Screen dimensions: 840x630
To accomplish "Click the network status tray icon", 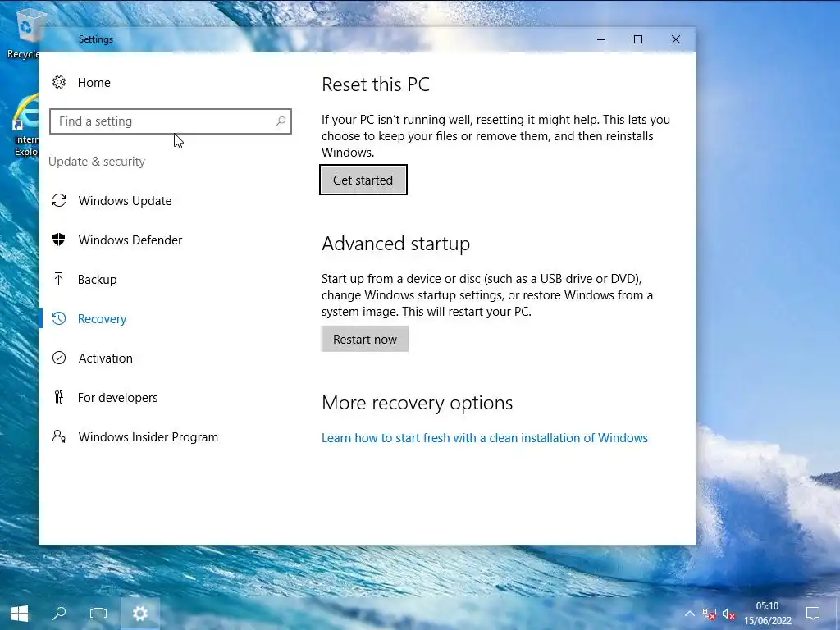I will click(x=710, y=614).
